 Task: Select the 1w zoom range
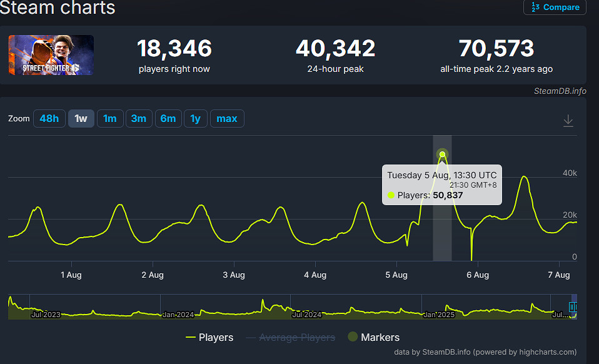point(81,118)
